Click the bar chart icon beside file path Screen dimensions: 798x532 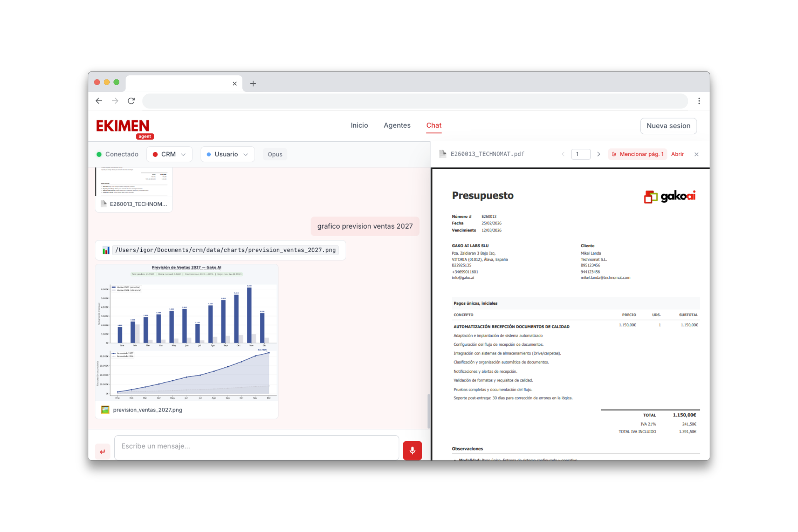point(106,250)
